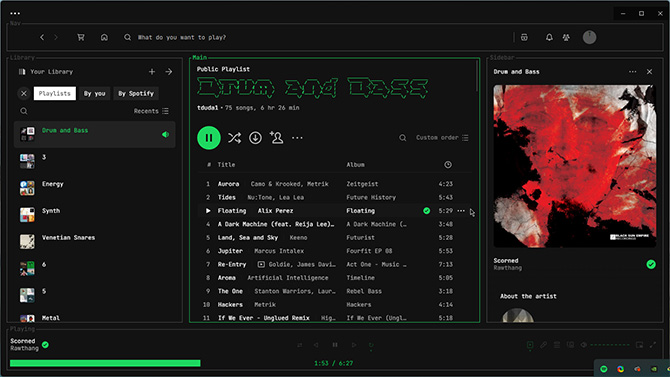Open the Venetian Snares playlist
The width and height of the screenshot is (670, 377).
coord(94,242)
